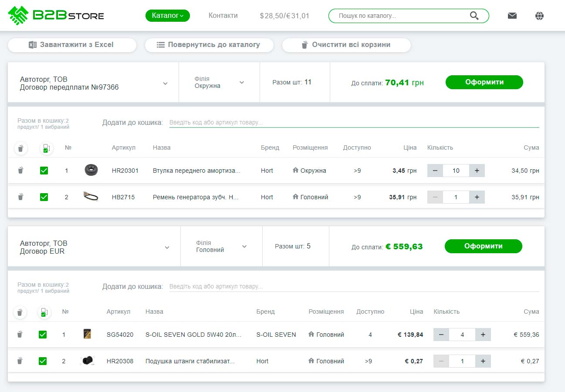Screen dimensions: 565x392
Task: Open the Каталог menu
Action: coord(167,16)
